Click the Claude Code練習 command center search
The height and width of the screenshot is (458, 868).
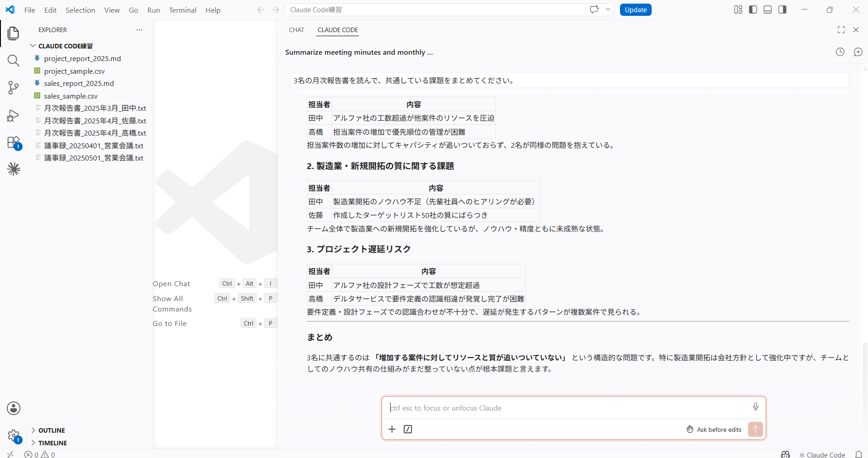point(434,9)
